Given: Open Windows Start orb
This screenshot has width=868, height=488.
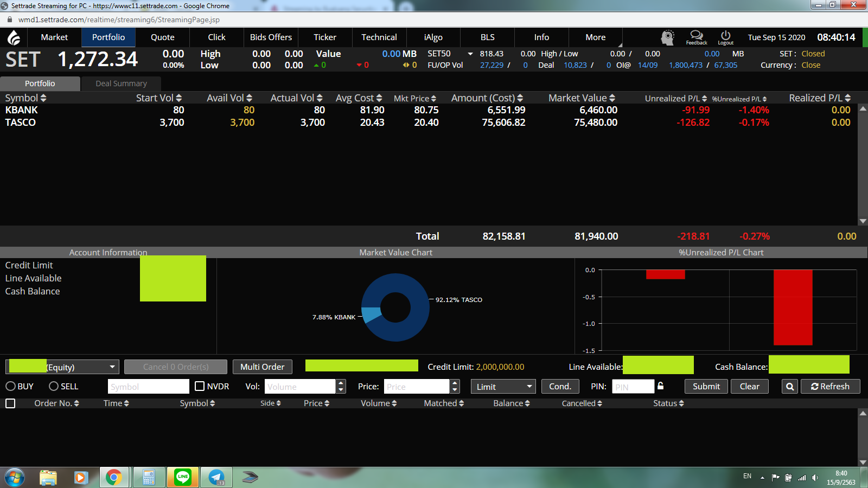Looking at the screenshot, I should [15, 478].
